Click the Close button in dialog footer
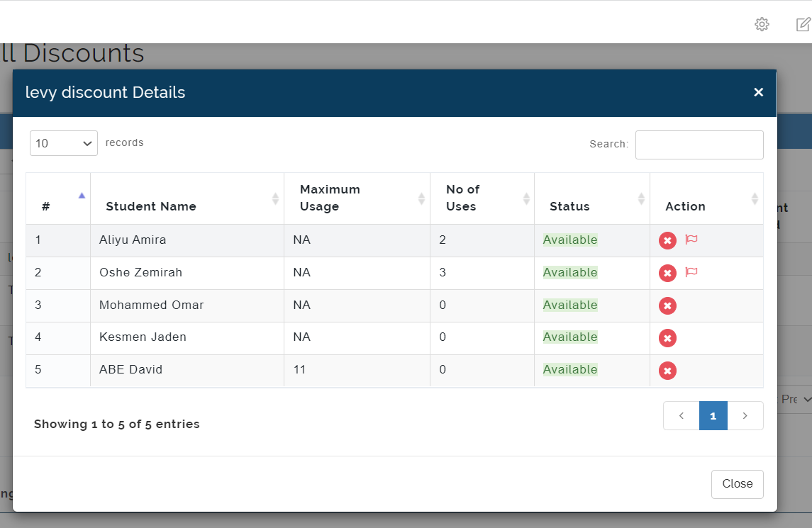812x528 pixels. (x=738, y=484)
